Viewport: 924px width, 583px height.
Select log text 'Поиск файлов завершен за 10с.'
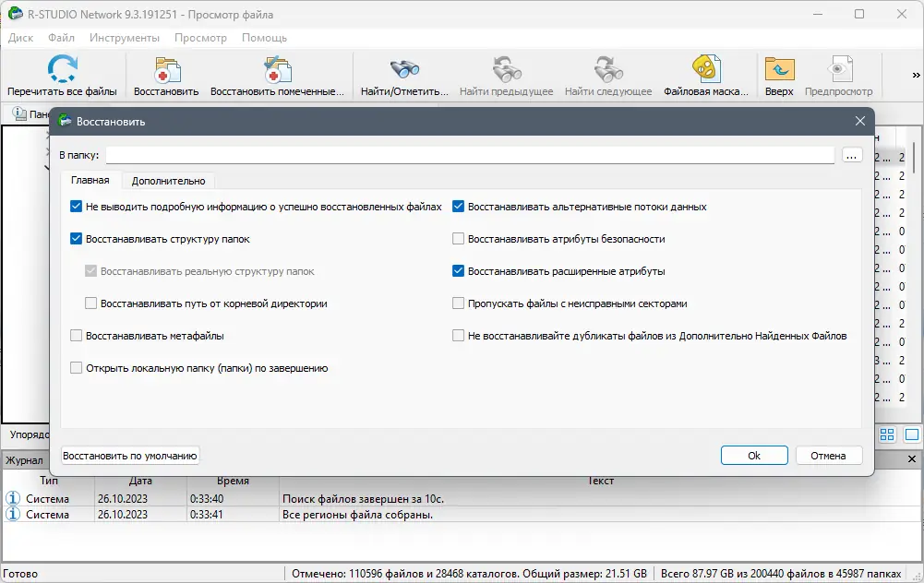coord(363,499)
